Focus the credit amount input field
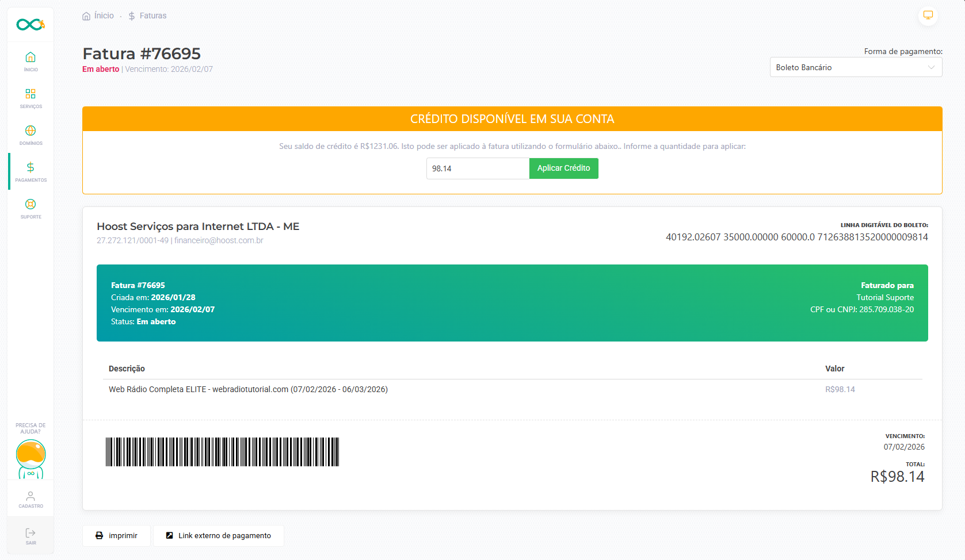 click(477, 168)
